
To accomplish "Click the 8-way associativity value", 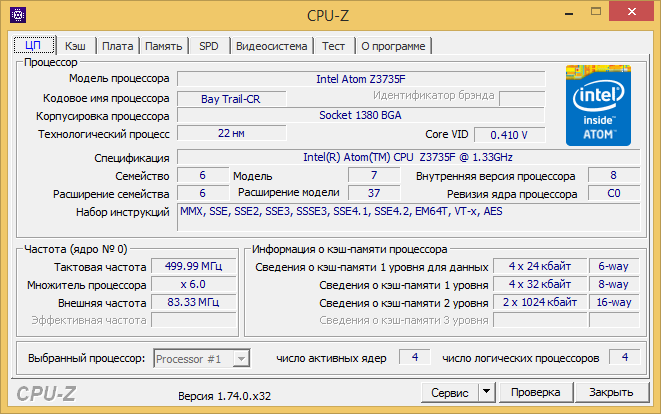I will point(614,285).
